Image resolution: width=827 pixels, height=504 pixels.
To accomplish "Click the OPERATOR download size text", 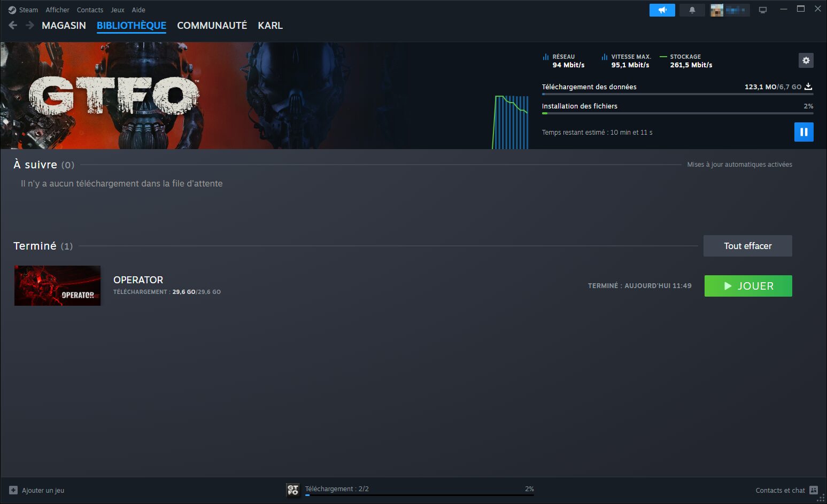I will [x=167, y=292].
